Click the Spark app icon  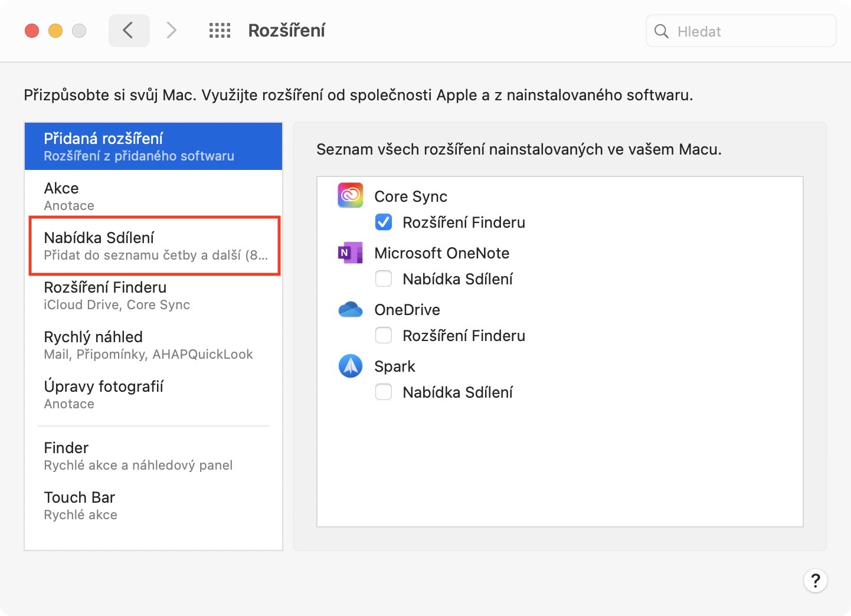click(x=351, y=366)
